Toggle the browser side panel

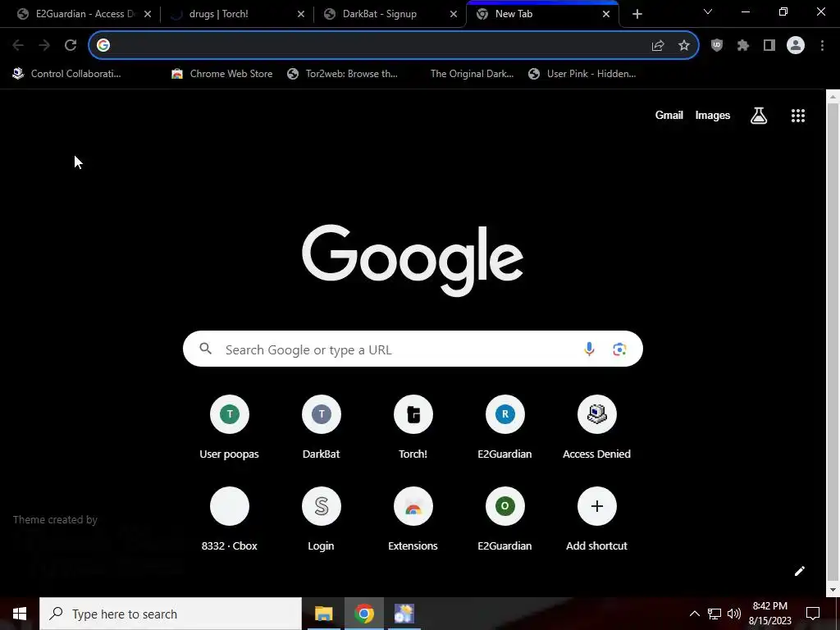[769, 46]
